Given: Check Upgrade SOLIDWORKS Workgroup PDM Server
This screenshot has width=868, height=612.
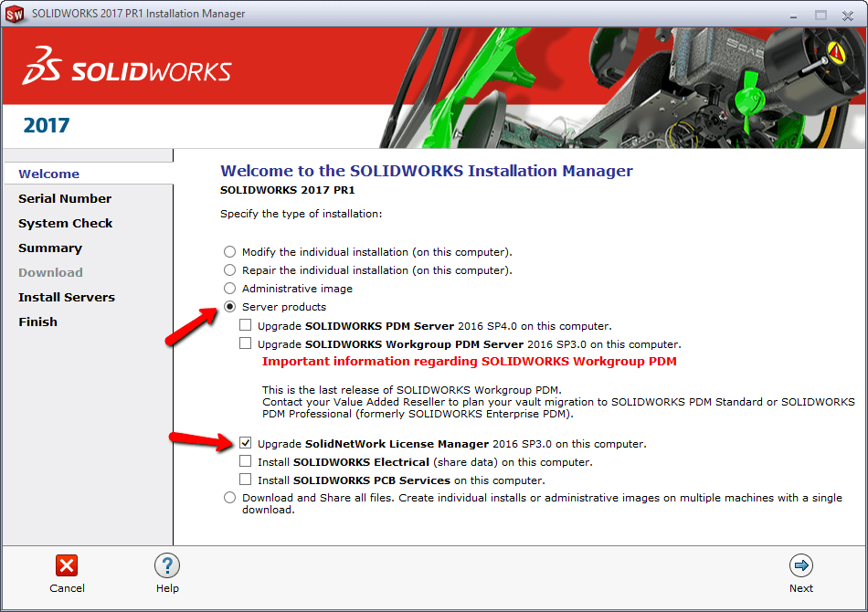Looking at the screenshot, I should [246, 343].
